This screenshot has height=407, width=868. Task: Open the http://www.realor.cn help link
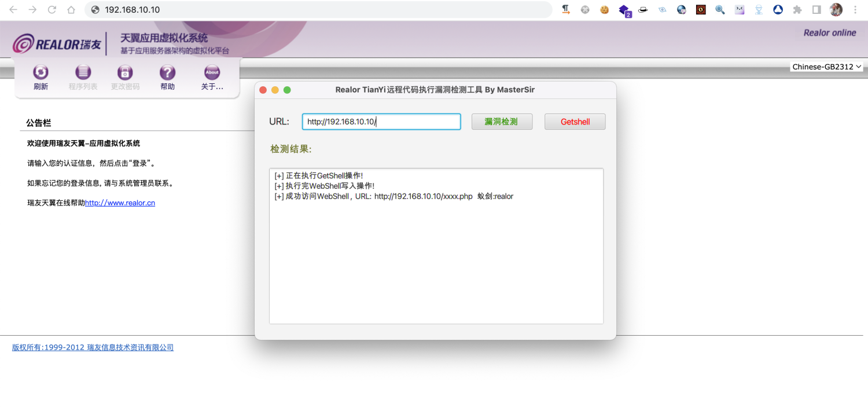(x=120, y=203)
